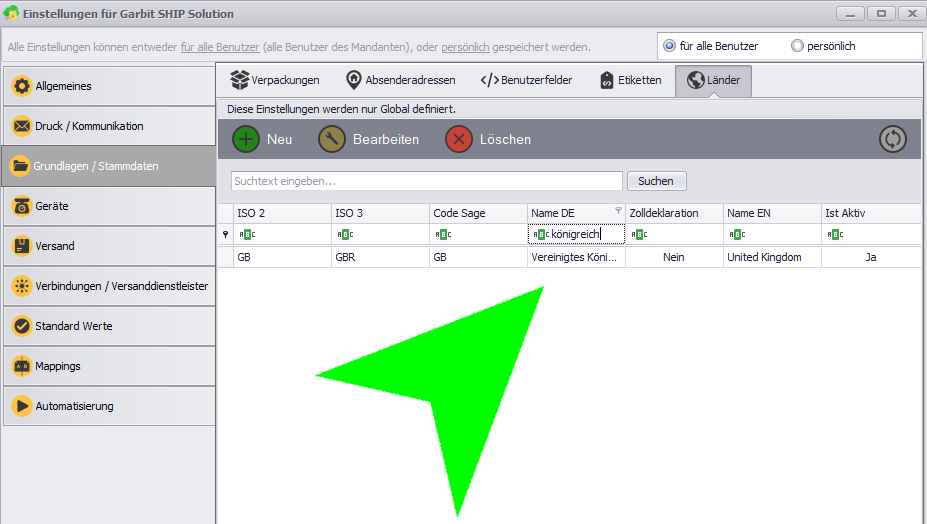Open Verbindungen / Versanddienstleister section

[x=109, y=286]
